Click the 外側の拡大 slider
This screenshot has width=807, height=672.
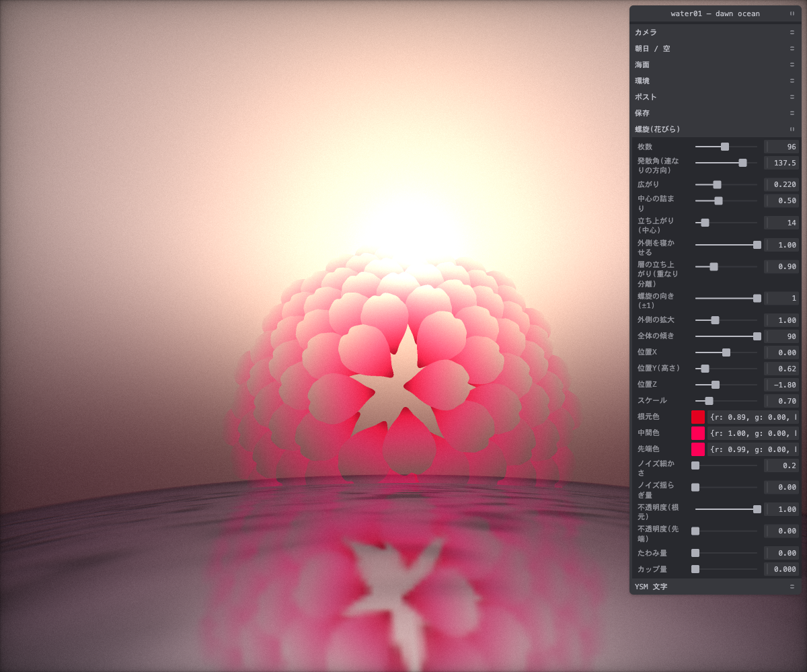tap(726, 320)
